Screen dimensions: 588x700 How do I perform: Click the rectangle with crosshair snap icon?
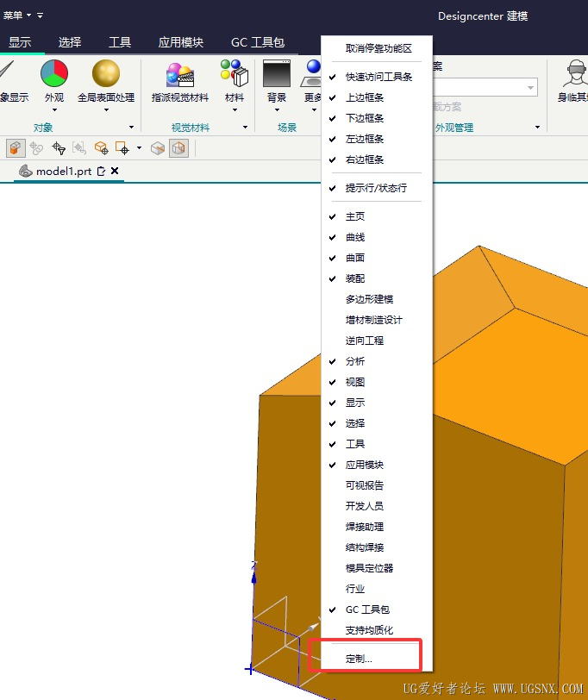[122, 147]
